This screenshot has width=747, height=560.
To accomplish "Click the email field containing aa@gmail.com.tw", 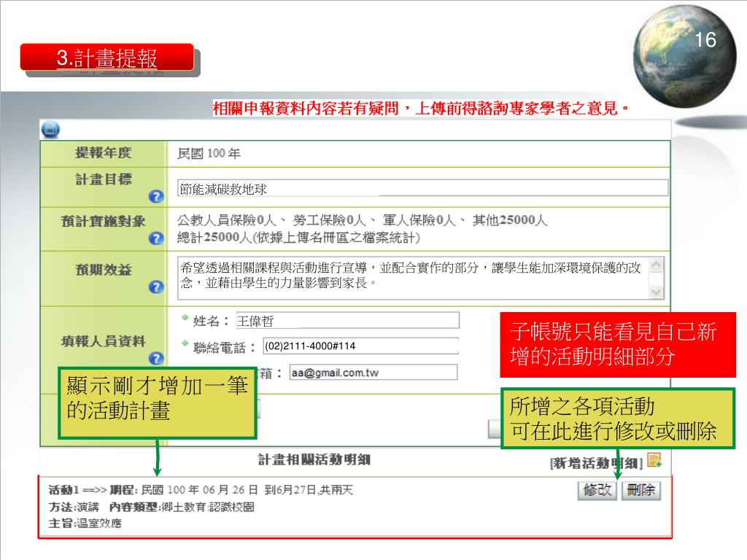I will (373, 373).
